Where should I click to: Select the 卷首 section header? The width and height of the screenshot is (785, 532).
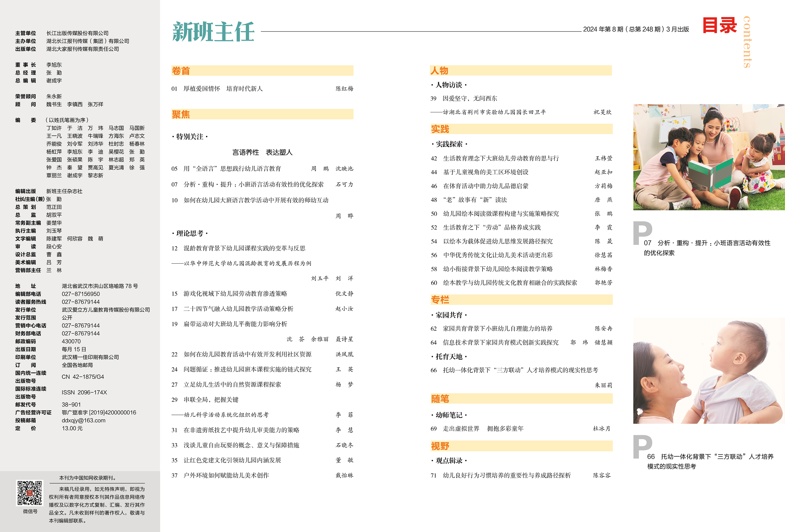(x=181, y=71)
